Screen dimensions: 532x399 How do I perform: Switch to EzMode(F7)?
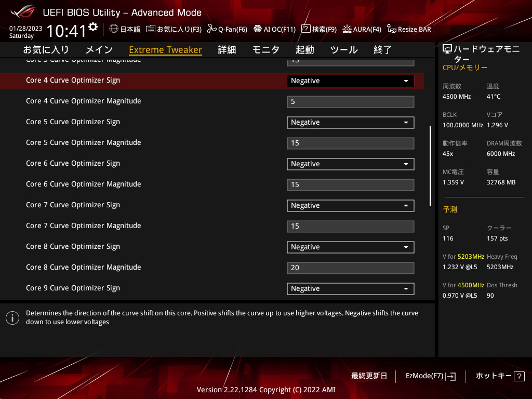coord(425,376)
